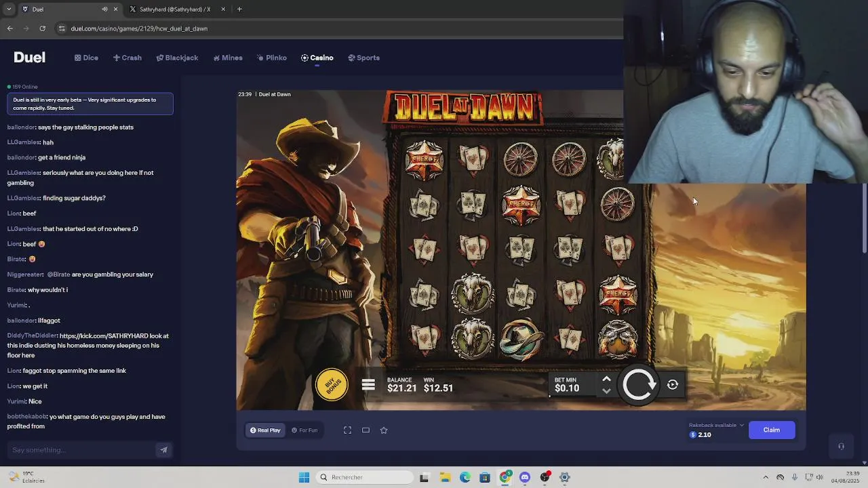This screenshot has height=488, width=868.
Task: Open volume control in system tray
Action: (x=821, y=477)
